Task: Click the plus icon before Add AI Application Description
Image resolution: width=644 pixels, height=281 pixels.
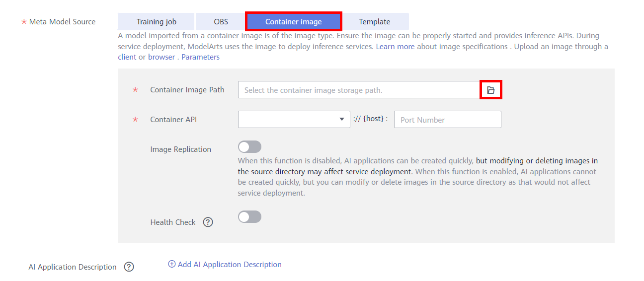Action: (172, 265)
